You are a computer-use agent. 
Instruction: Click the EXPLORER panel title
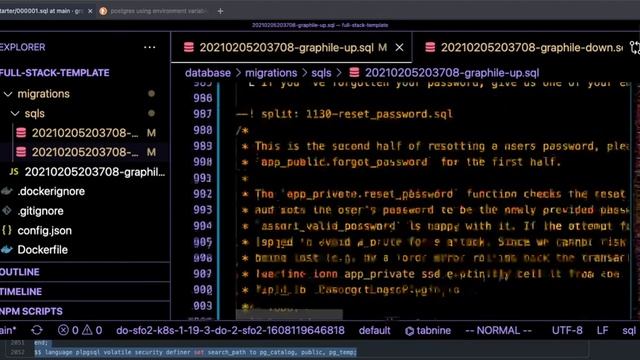pos(22,47)
